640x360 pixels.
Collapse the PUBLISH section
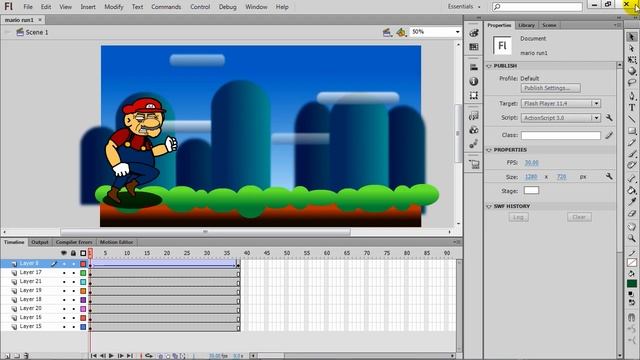(x=489, y=66)
